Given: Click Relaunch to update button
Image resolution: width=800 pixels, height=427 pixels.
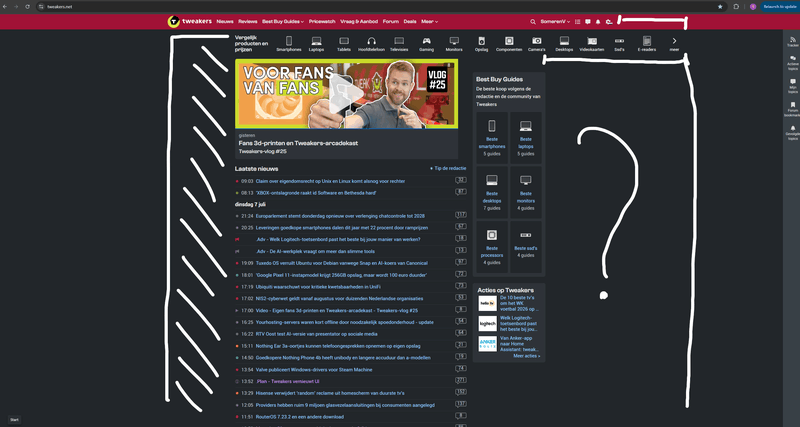Looking at the screenshot, I should pos(780,7).
